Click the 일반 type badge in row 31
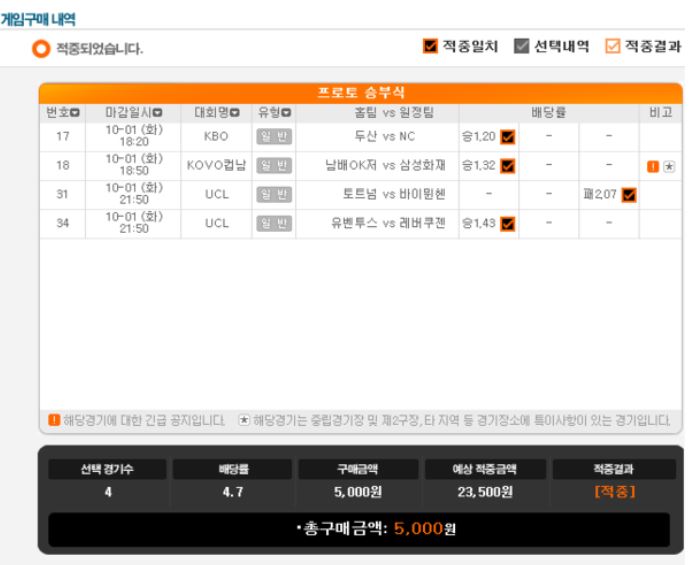Image resolution: width=695 pixels, height=565 pixels. pos(274,194)
